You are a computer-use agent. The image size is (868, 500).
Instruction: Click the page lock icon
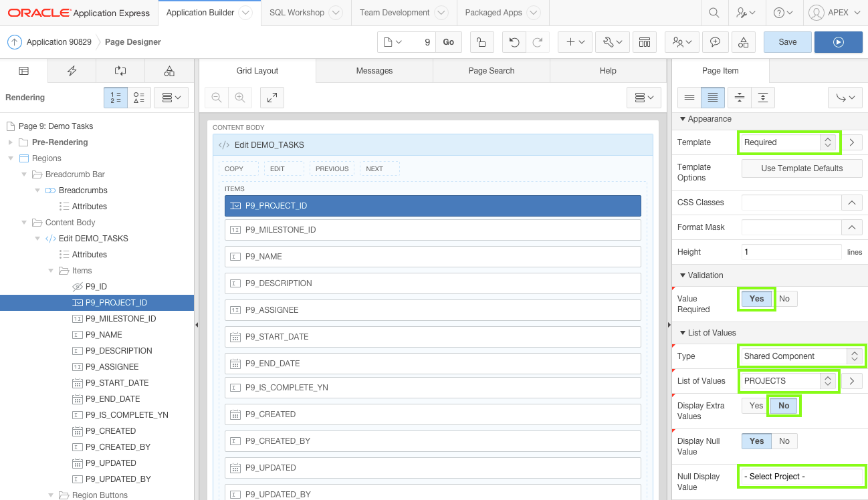(x=481, y=41)
